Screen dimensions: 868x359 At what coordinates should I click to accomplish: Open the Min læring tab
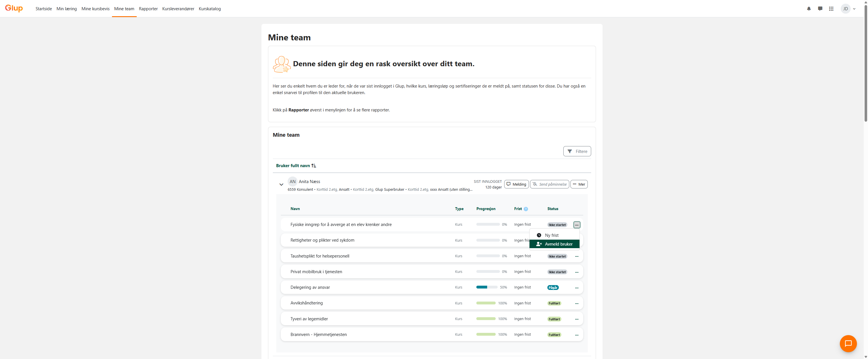tap(67, 9)
